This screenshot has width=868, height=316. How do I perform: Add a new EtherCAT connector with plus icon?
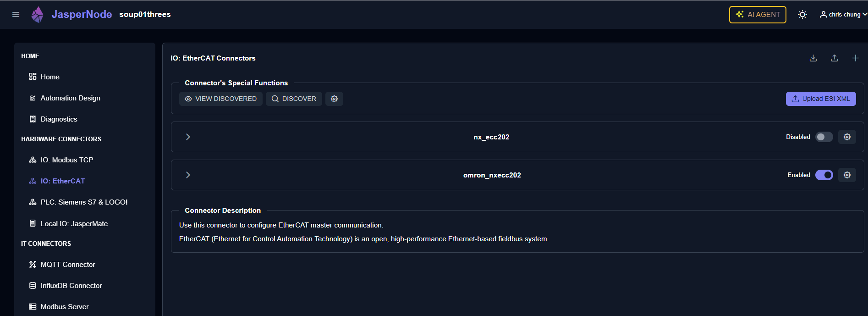click(x=855, y=58)
